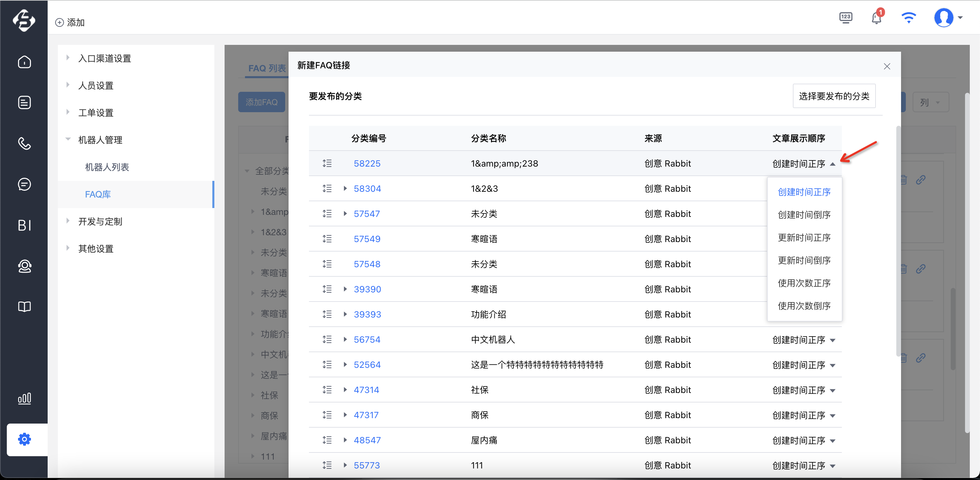Click the notification bell with red badge

point(877,17)
